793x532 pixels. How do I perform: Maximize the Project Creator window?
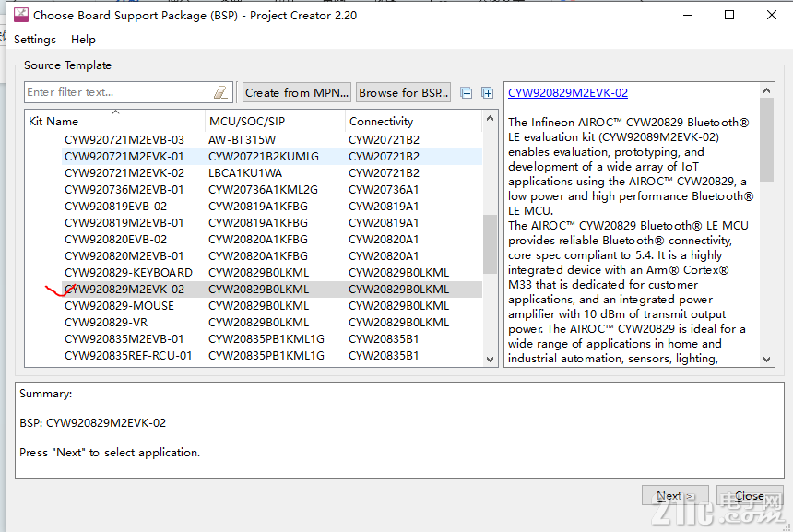tap(729, 15)
